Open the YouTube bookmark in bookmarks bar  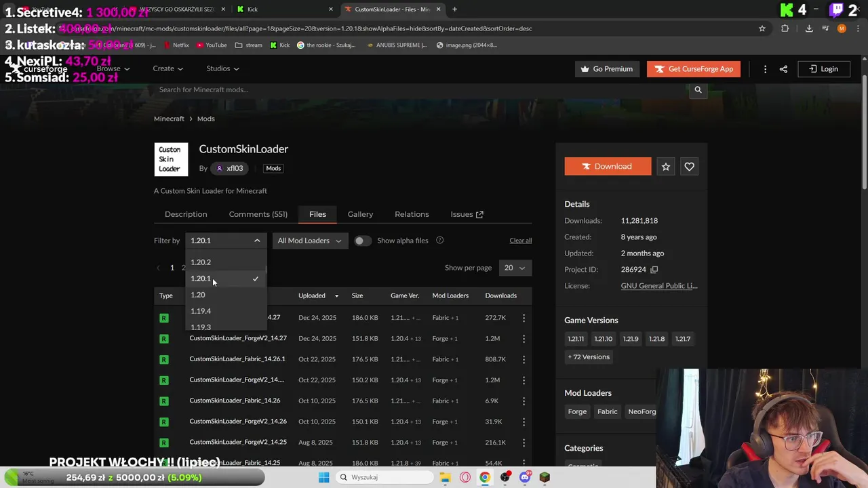click(212, 45)
